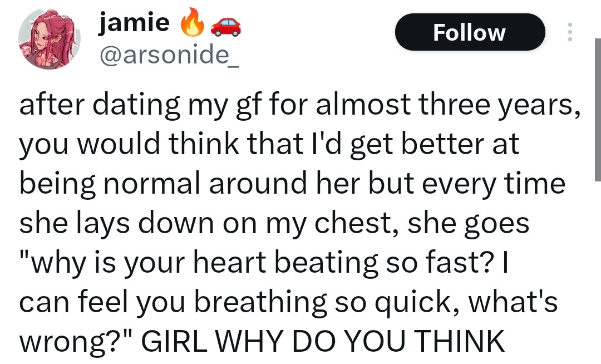Click the red car emoji
Screen dimensions: 601x364
pyautogui.click(x=226, y=24)
